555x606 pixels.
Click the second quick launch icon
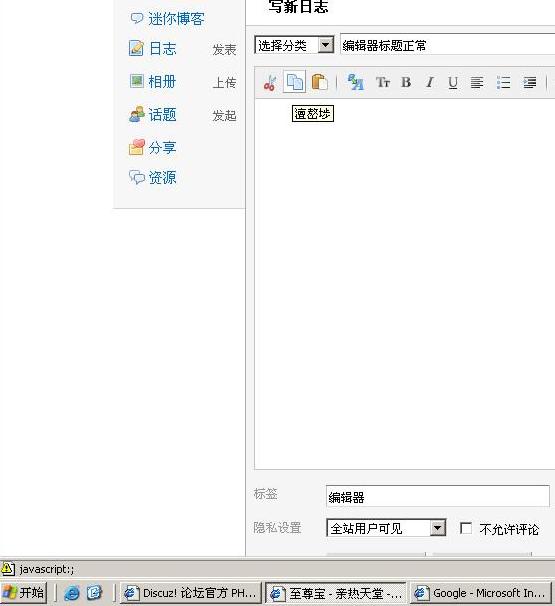[94, 592]
